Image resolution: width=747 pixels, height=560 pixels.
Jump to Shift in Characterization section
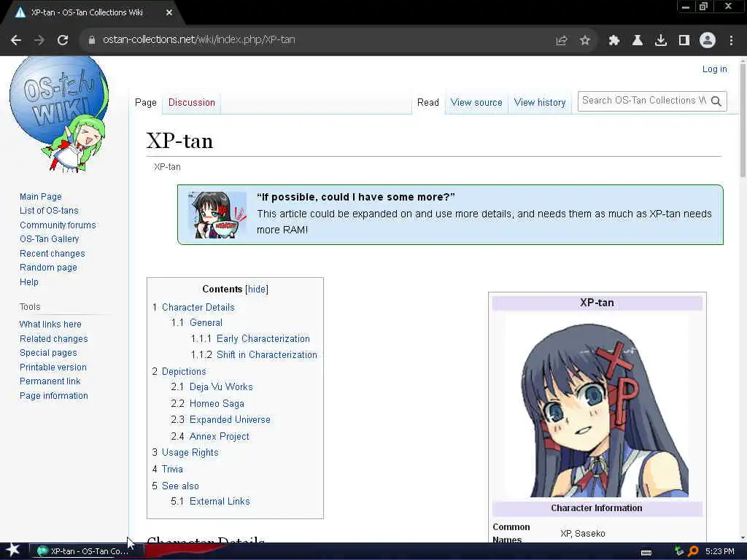pos(267,355)
